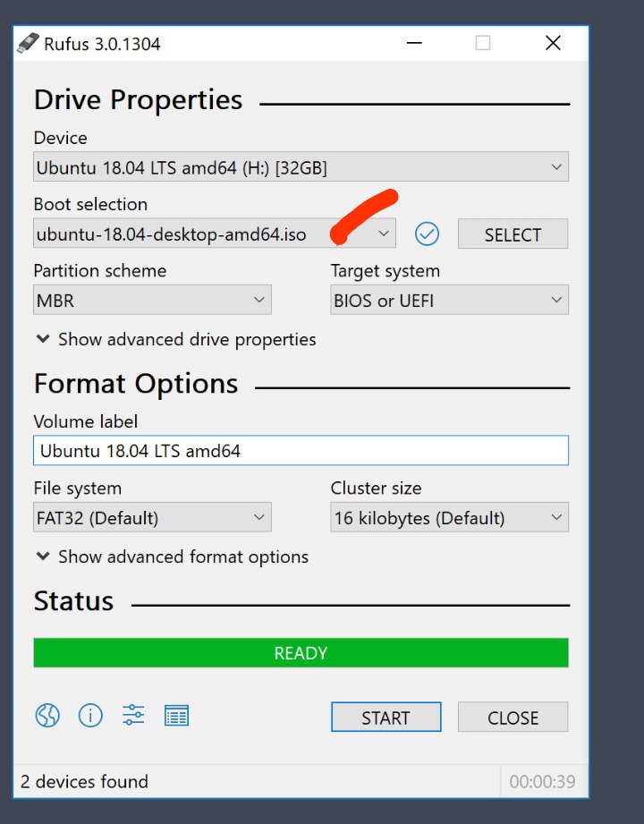This screenshot has width=644, height=824.
Task: Close the Rufus window with X
Action: coord(553,43)
